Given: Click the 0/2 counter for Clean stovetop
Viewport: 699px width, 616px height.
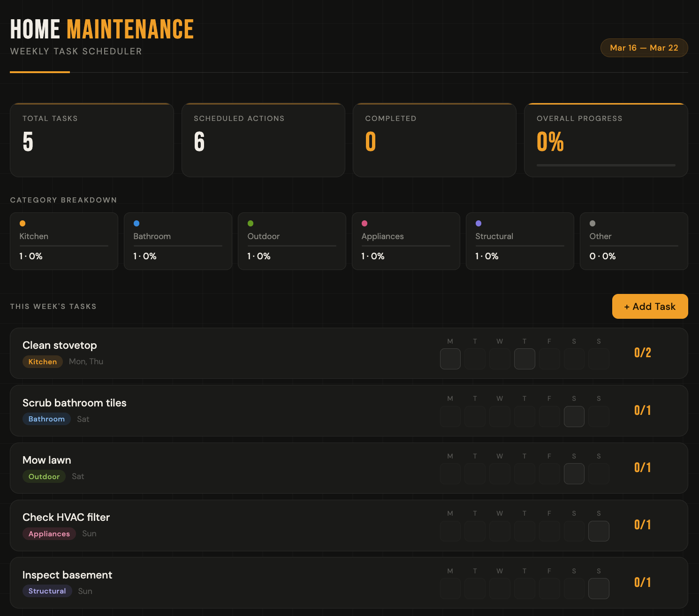Looking at the screenshot, I should pos(642,353).
